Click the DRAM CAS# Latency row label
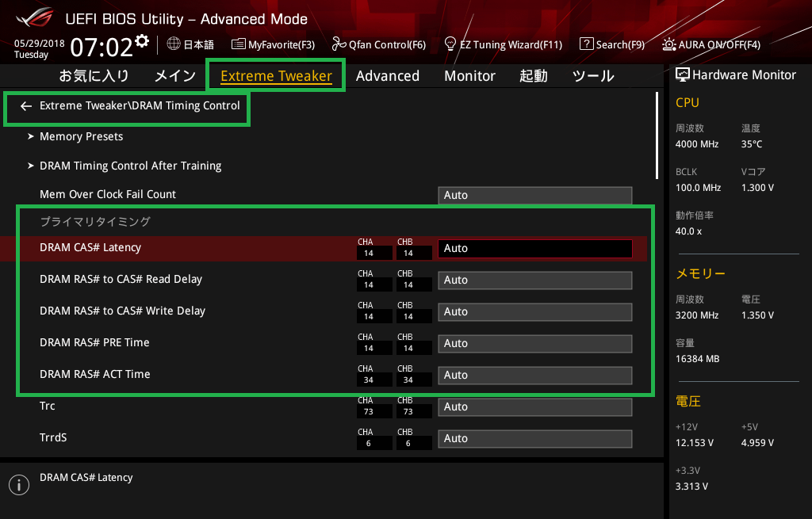 click(90, 247)
